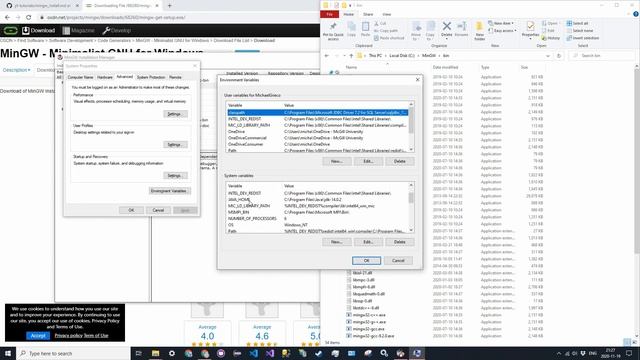Click the Task View taskbar icon

coord(138,353)
